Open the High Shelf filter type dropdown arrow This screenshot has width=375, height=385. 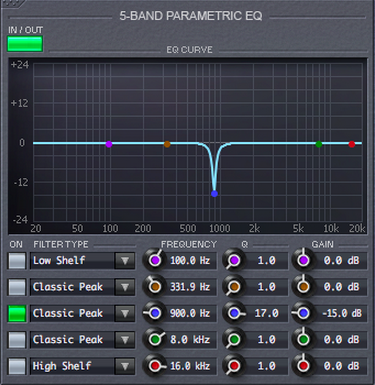point(125,366)
